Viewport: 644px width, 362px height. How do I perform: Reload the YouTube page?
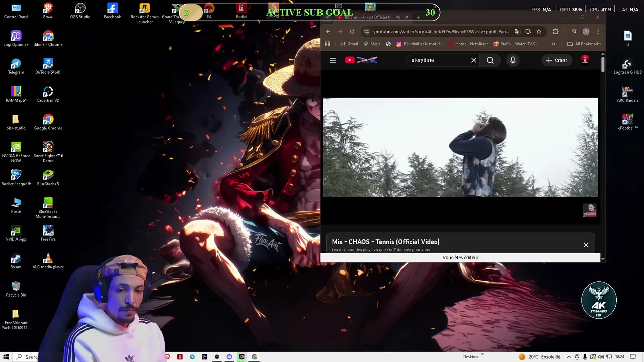click(352, 31)
